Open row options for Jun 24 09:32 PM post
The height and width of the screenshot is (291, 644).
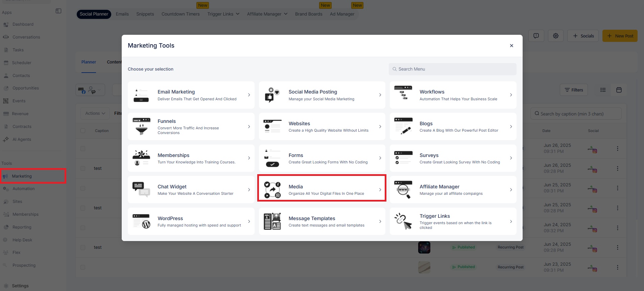618,228
